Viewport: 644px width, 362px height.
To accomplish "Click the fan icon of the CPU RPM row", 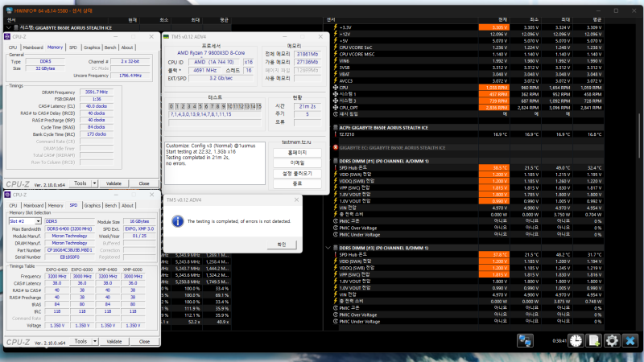I will click(336, 88).
